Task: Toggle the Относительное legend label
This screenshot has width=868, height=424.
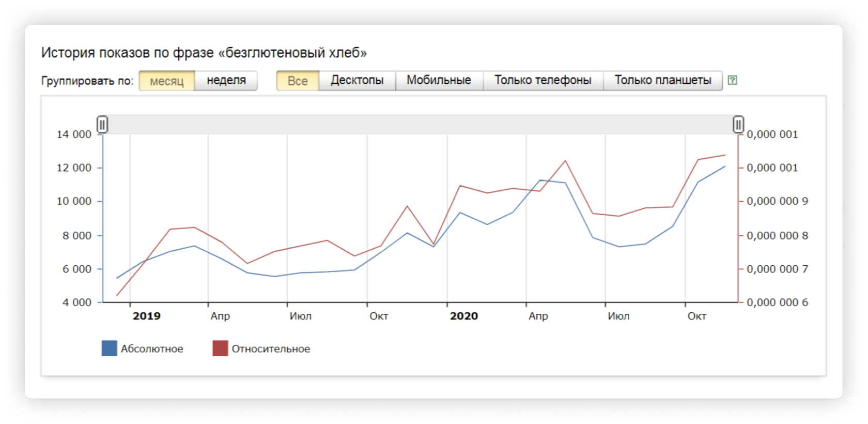Action: pyautogui.click(x=271, y=349)
